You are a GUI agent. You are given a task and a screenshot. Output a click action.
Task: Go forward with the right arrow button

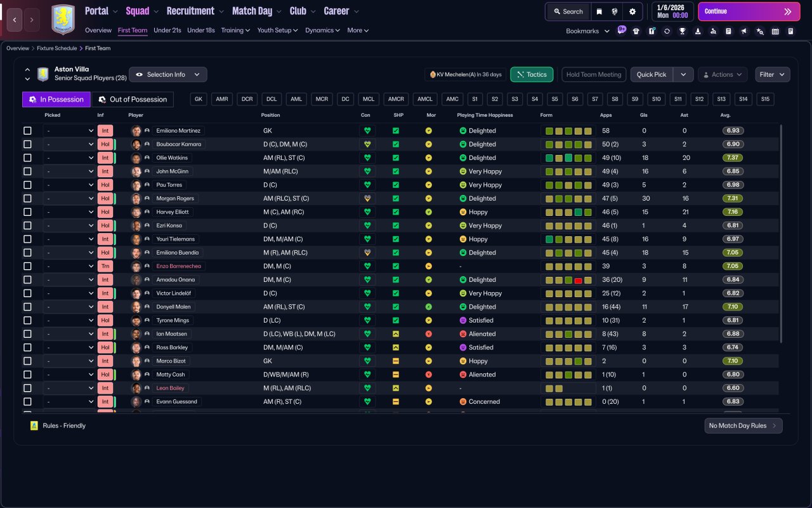click(32, 20)
